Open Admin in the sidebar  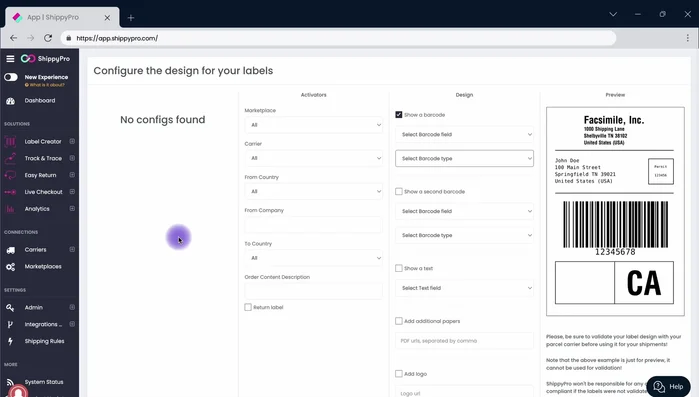[x=33, y=308]
